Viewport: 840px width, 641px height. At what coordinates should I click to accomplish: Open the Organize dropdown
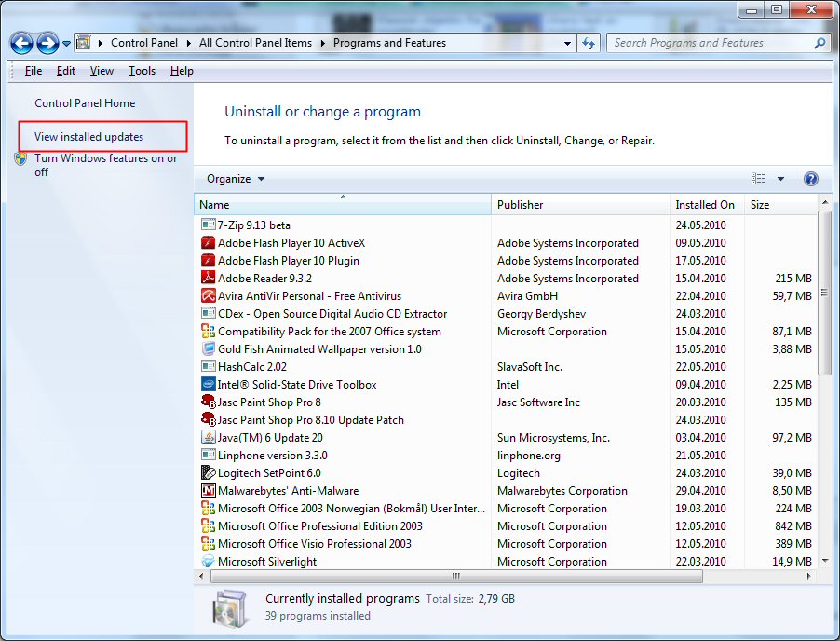[x=236, y=179]
